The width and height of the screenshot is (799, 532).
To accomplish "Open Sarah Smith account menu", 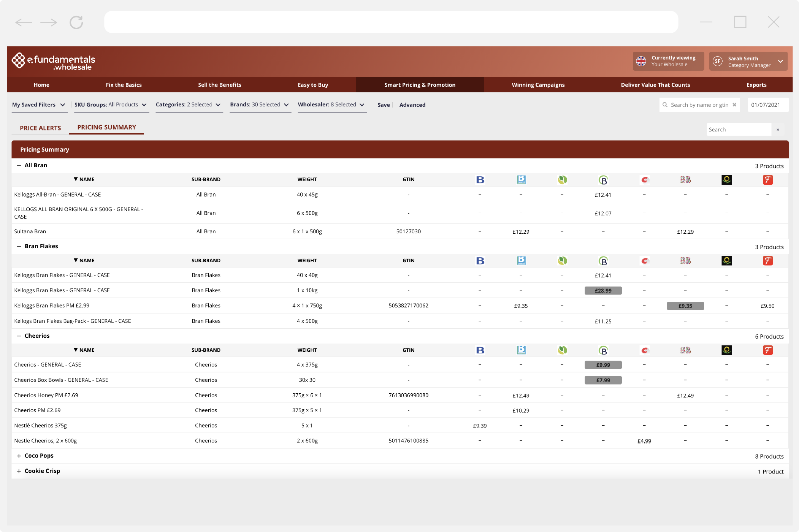I will [748, 61].
